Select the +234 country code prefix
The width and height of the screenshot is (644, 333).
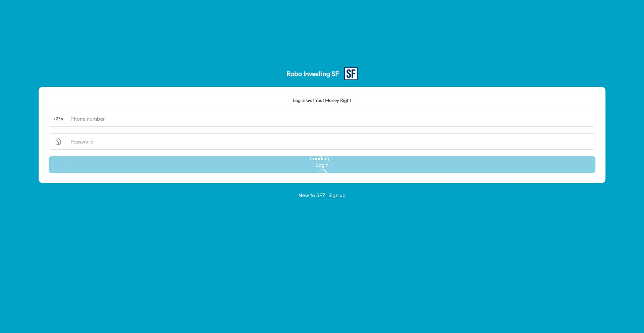tap(58, 119)
